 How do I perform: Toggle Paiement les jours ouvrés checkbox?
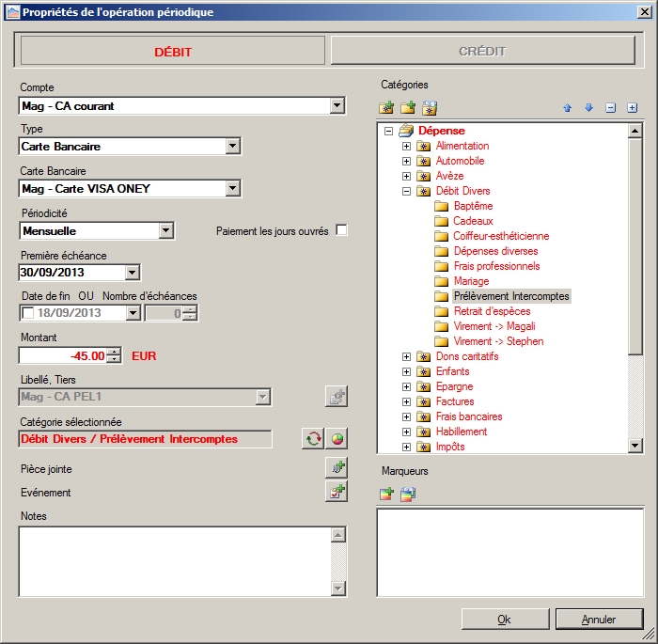pos(341,230)
